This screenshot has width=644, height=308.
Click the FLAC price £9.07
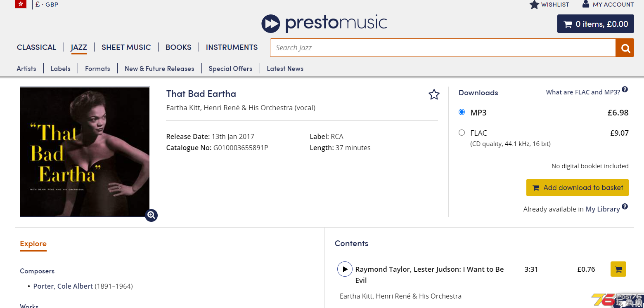(619, 133)
